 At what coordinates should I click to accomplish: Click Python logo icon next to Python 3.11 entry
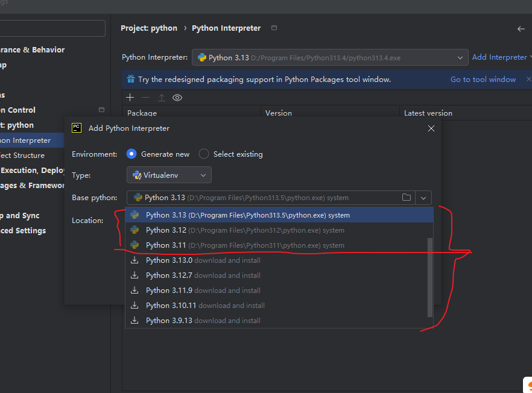(x=135, y=245)
